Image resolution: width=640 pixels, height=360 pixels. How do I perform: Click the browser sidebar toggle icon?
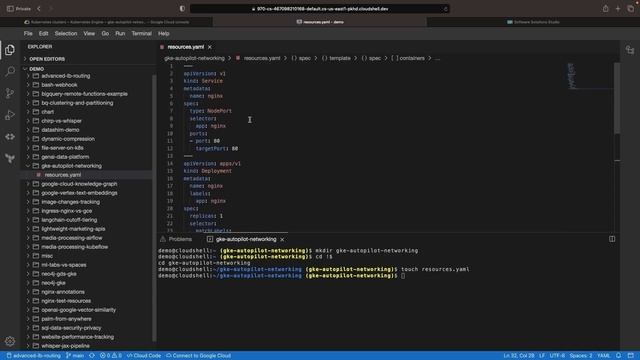pos(10,9)
